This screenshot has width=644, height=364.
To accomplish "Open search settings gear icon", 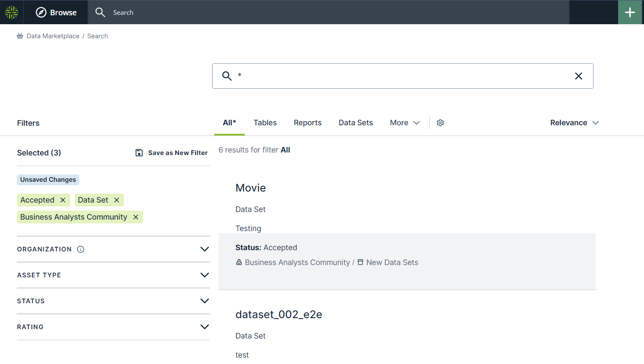I will (x=440, y=123).
